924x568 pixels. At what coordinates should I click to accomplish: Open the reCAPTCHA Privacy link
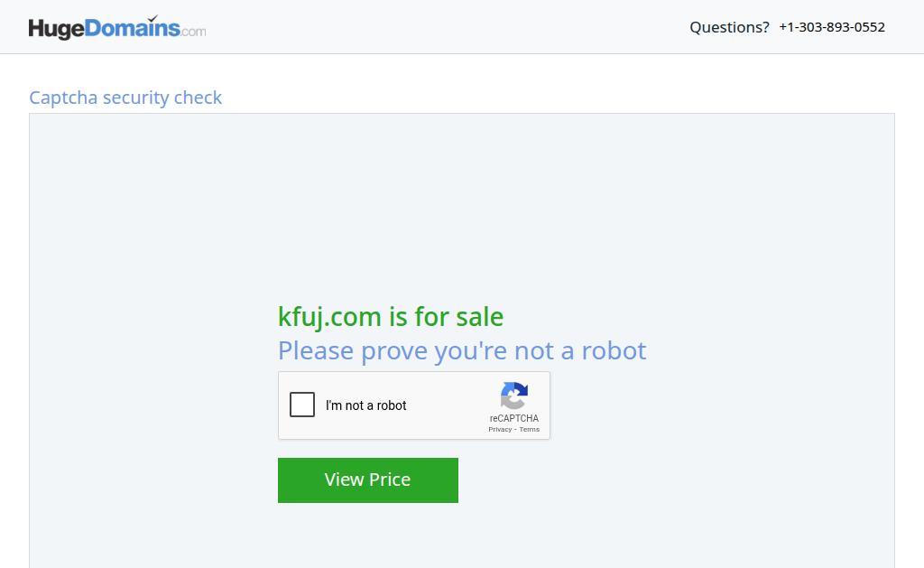tap(500, 430)
